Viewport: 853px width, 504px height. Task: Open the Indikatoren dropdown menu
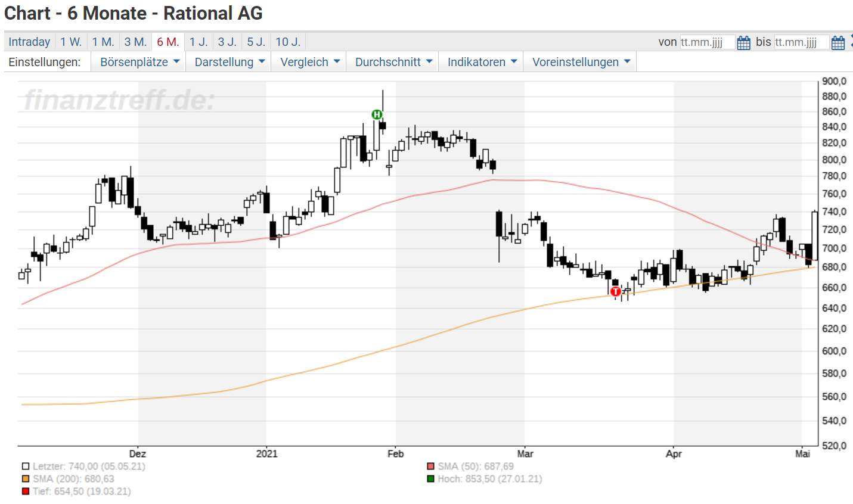coord(482,62)
